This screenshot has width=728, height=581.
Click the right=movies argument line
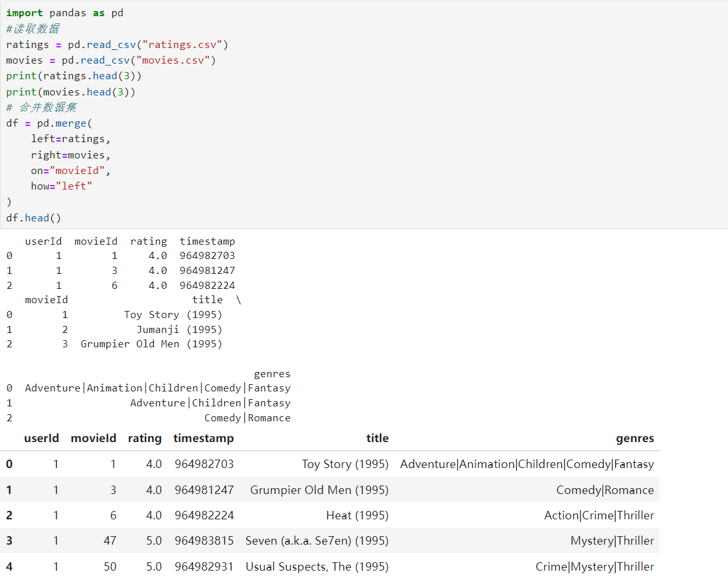[71, 155]
